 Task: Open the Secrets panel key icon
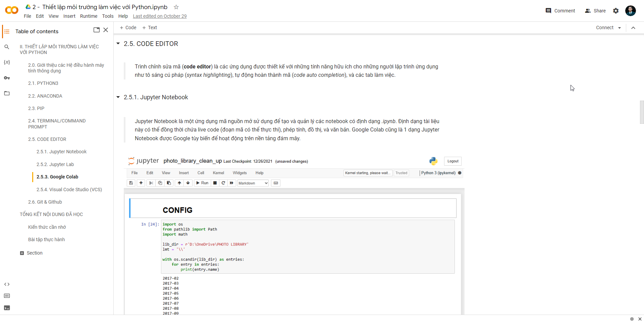(x=7, y=78)
